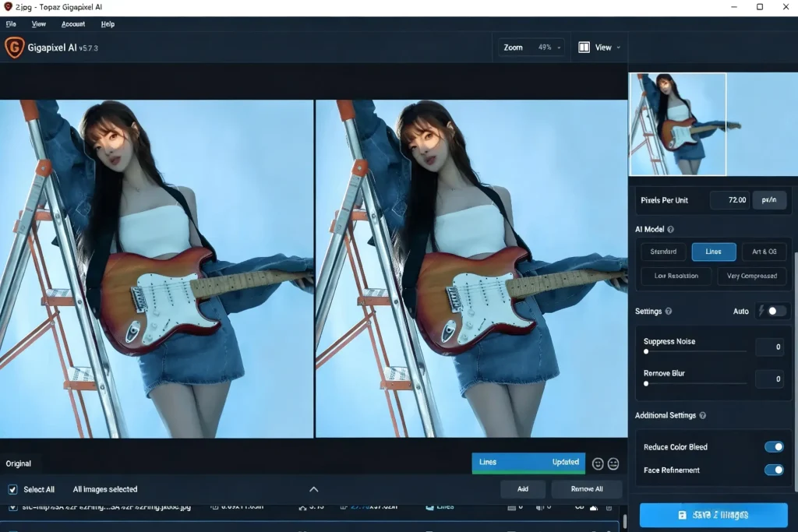Click the Save 2 Images button
Image resolution: width=798 pixels, height=532 pixels.
pyautogui.click(x=713, y=515)
